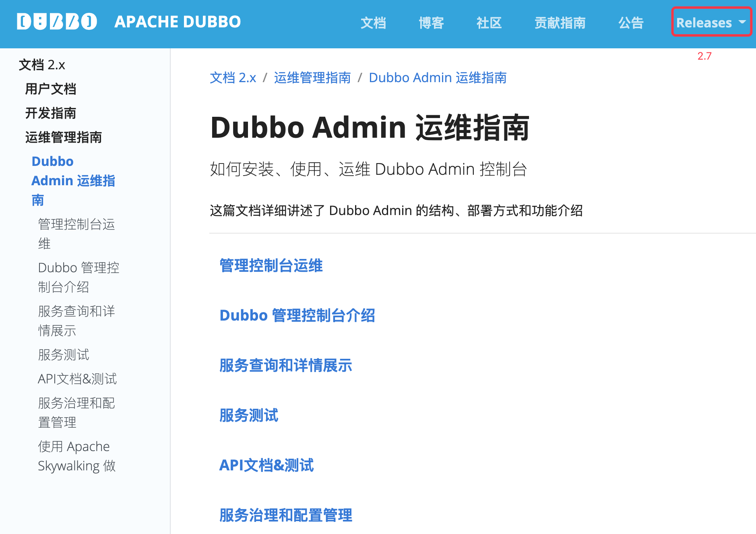Open the 服务测试 content link

(249, 415)
